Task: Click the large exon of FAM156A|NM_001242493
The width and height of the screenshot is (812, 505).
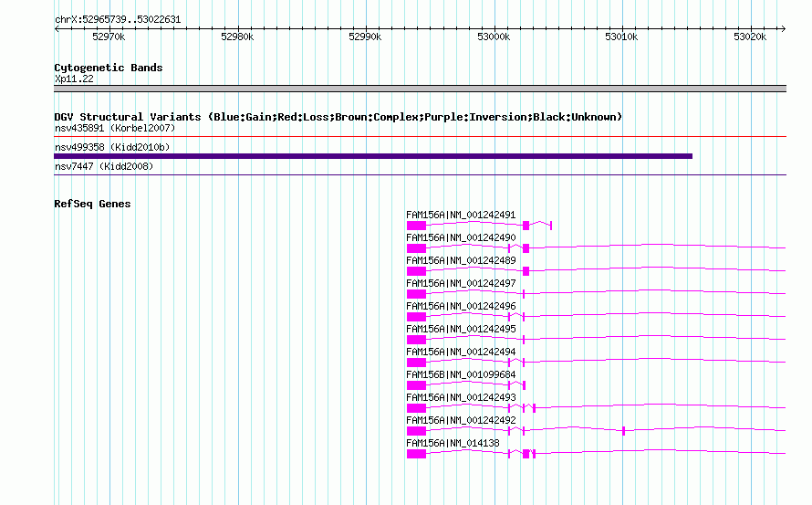Action: pyautogui.click(x=416, y=408)
